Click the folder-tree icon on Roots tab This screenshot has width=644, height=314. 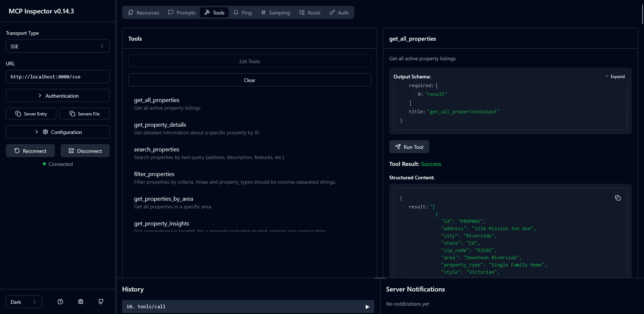302,12
